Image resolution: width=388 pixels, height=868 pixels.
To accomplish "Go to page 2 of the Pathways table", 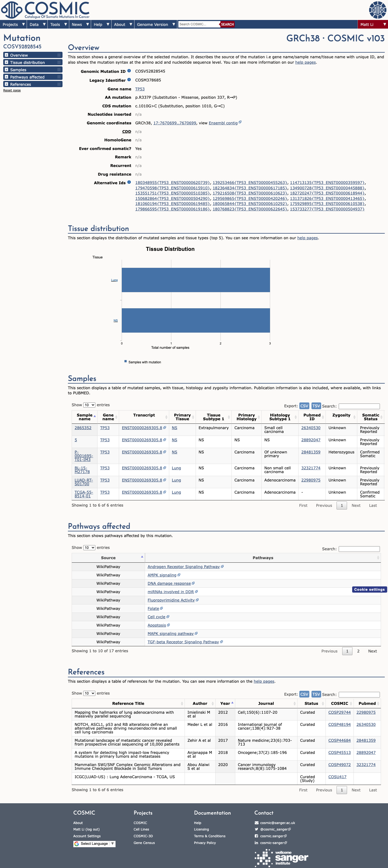I will coord(358,651).
